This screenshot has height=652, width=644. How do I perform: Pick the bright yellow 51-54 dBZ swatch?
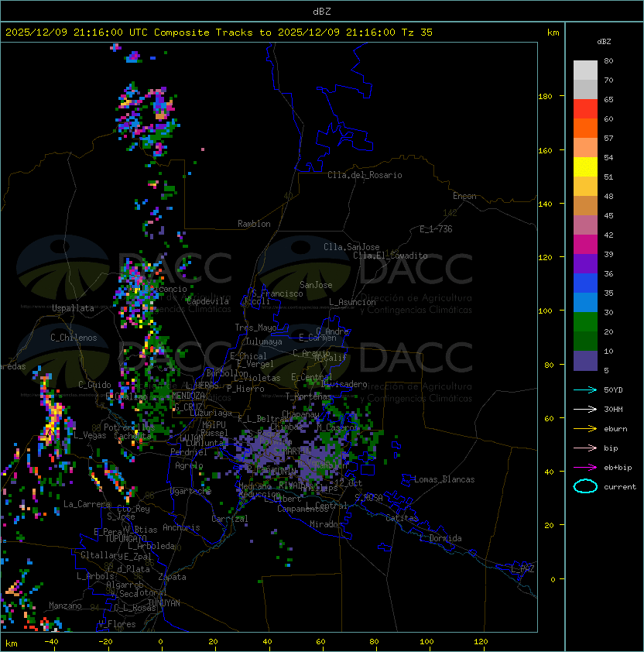click(x=585, y=166)
